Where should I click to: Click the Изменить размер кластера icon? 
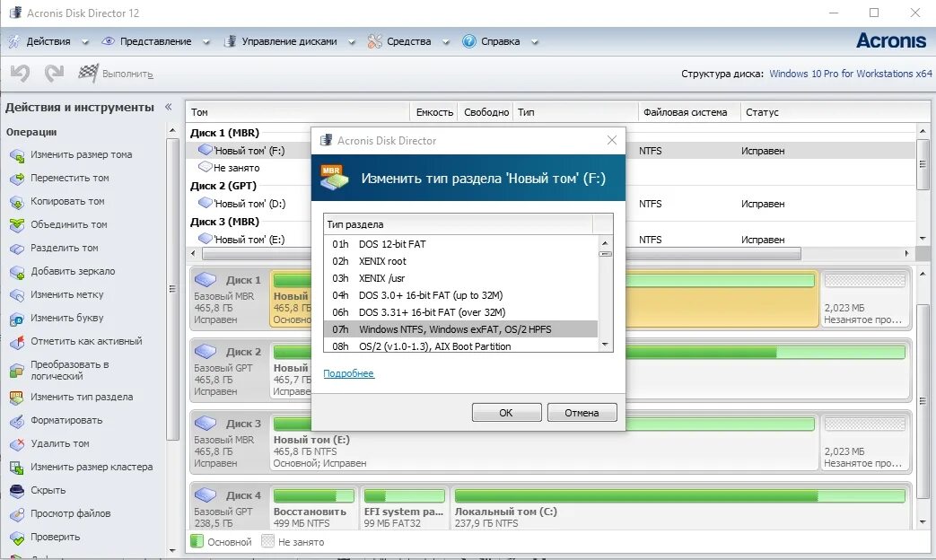click(17, 468)
